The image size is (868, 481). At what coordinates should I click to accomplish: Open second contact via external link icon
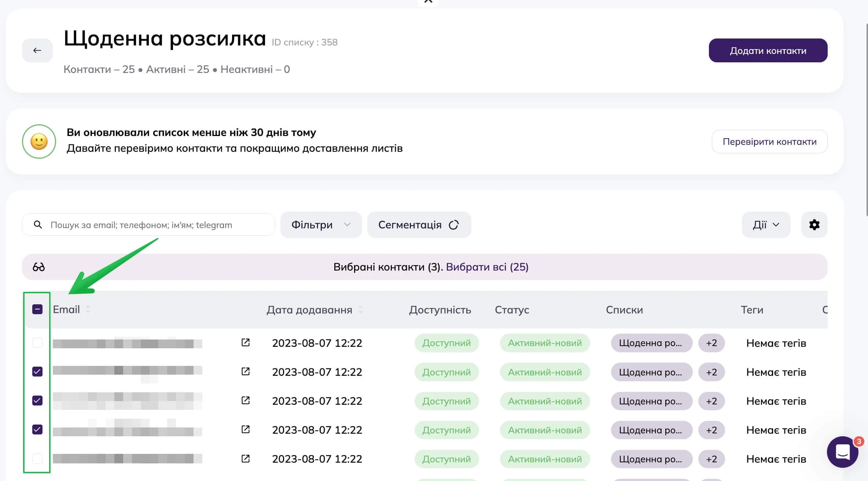click(x=246, y=371)
